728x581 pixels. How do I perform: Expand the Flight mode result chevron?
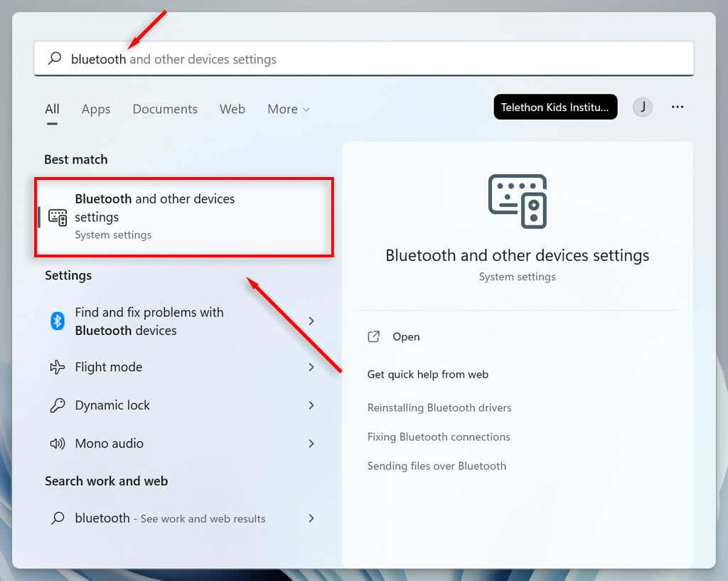[x=311, y=367]
